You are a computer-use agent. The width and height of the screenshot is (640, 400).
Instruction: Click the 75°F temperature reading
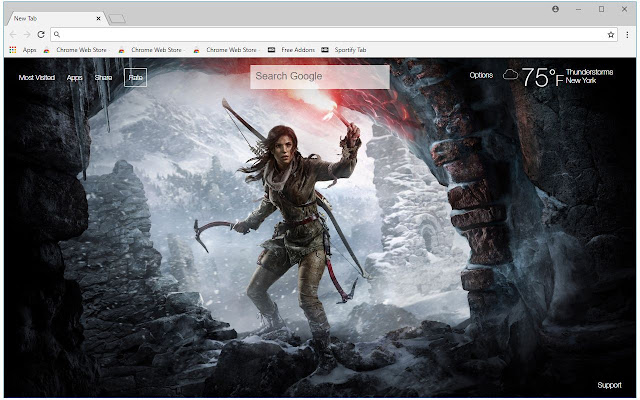click(x=542, y=78)
